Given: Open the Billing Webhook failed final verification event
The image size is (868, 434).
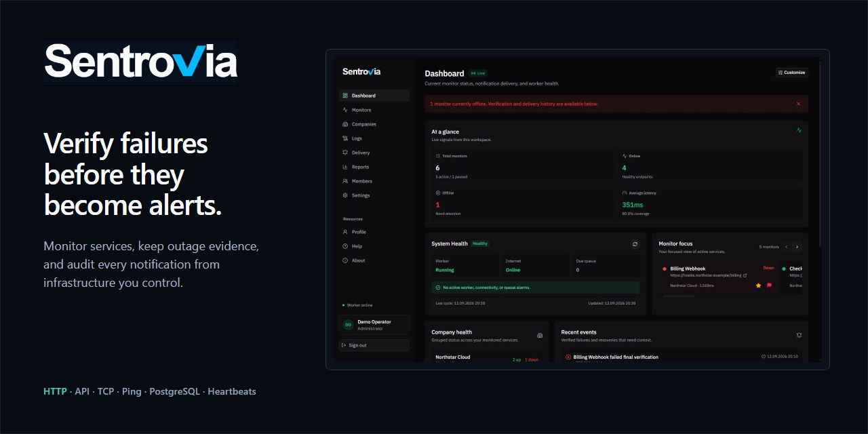Looking at the screenshot, I should [616, 357].
